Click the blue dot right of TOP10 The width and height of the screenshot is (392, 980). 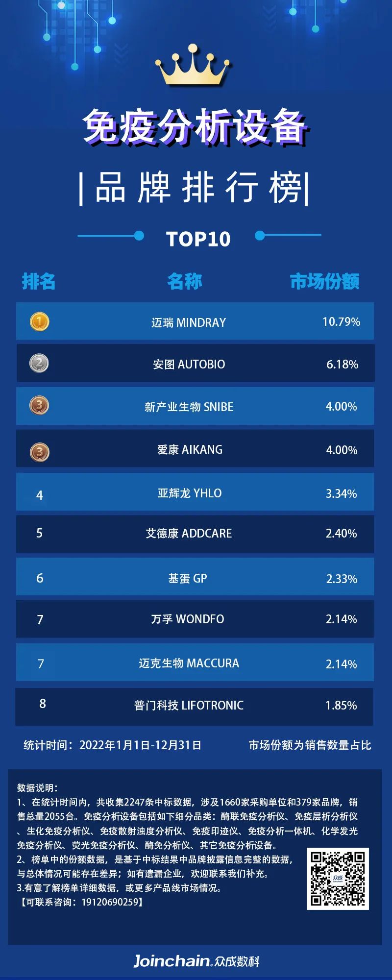coord(260,236)
